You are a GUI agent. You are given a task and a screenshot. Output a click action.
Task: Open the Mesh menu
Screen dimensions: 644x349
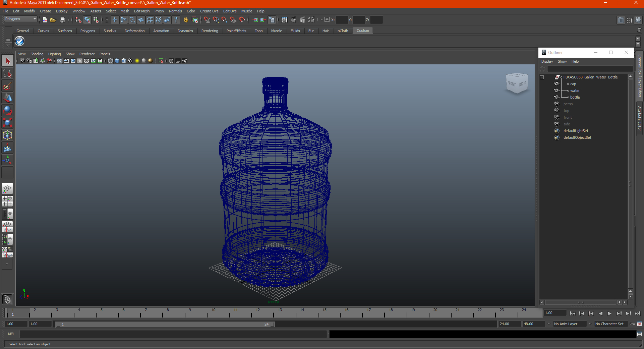point(125,11)
